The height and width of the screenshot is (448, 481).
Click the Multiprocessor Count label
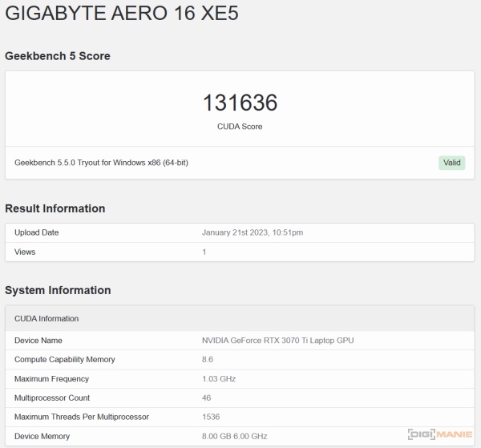coord(52,398)
